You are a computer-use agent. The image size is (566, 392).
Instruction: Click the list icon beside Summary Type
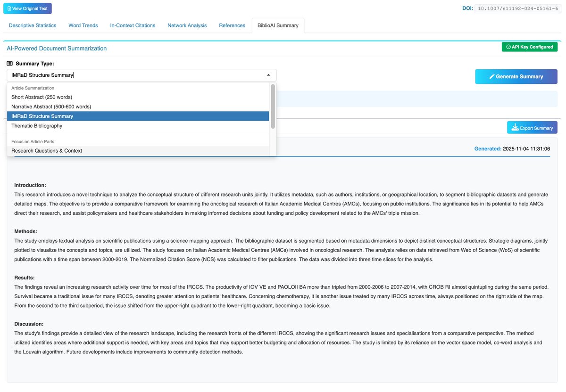tap(10, 64)
